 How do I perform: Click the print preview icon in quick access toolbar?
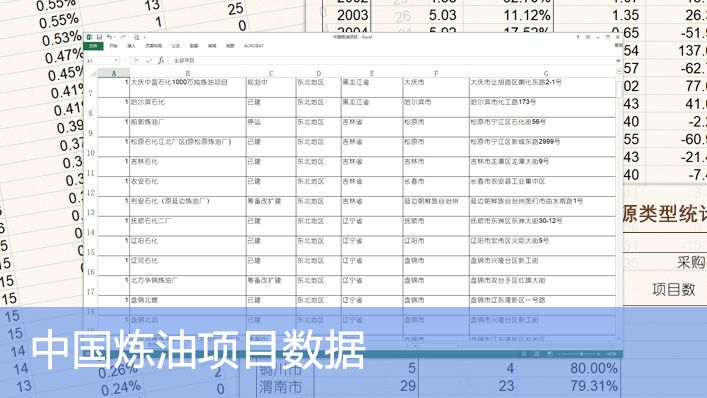pyautogui.click(x=137, y=37)
